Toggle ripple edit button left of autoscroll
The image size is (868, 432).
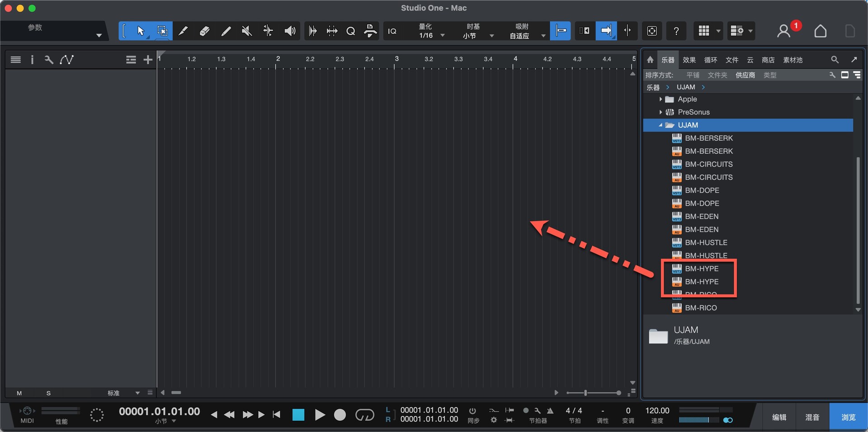coord(585,31)
